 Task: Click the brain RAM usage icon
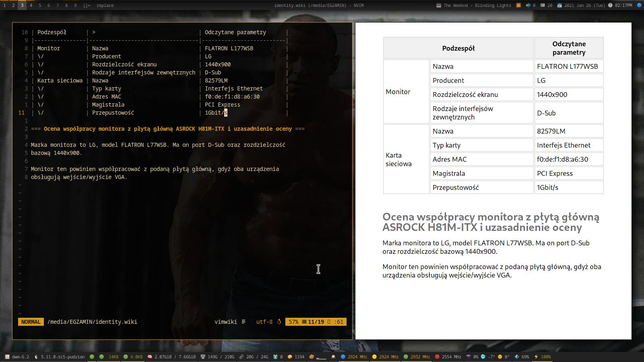[150, 357]
